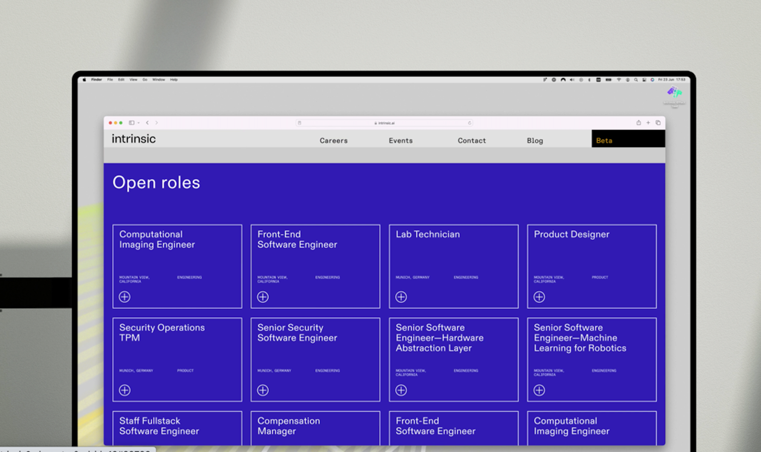Toggle the Safari sidebar button
This screenshot has width=761, height=452.
pyautogui.click(x=132, y=123)
